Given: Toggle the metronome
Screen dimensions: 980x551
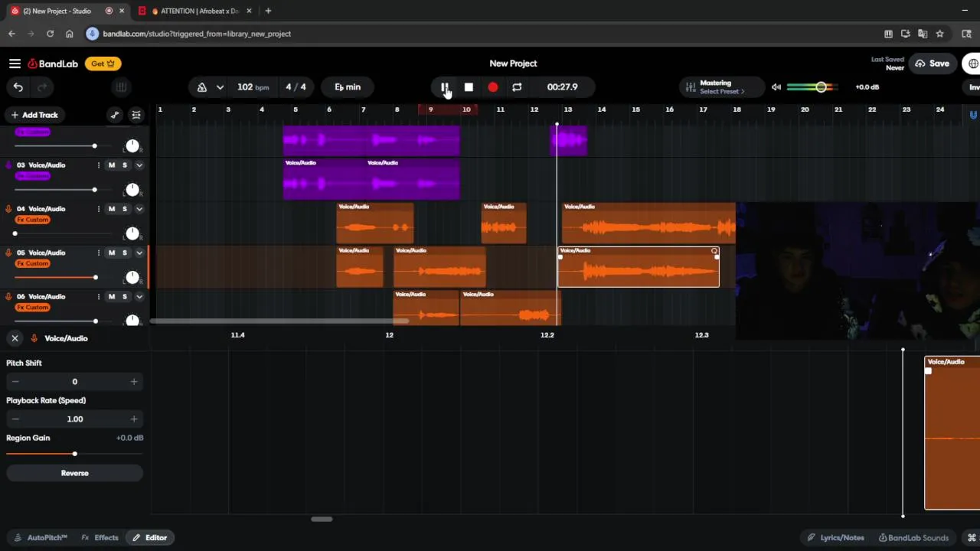Looking at the screenshot, I should [202, 87].
